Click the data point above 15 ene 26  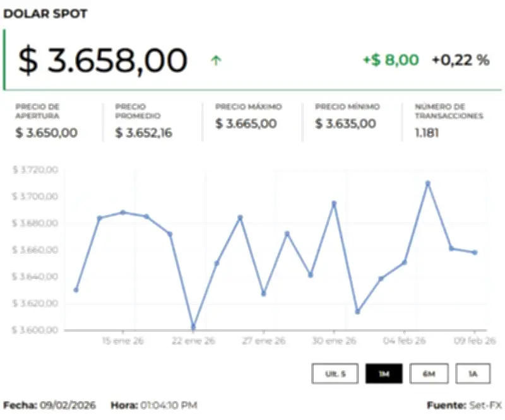pyautogui.click(x=123, y=213)
